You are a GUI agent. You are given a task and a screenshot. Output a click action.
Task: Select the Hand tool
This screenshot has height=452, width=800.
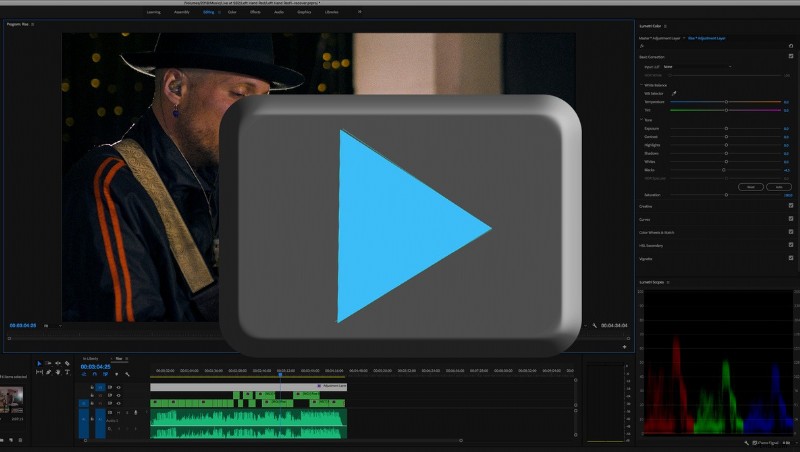pos(58,372)
